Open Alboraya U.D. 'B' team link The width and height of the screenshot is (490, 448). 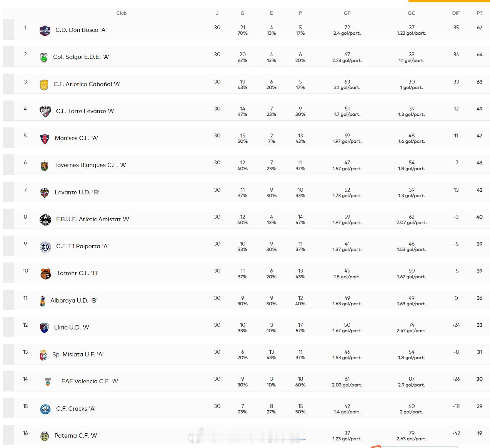coord(74,301)
